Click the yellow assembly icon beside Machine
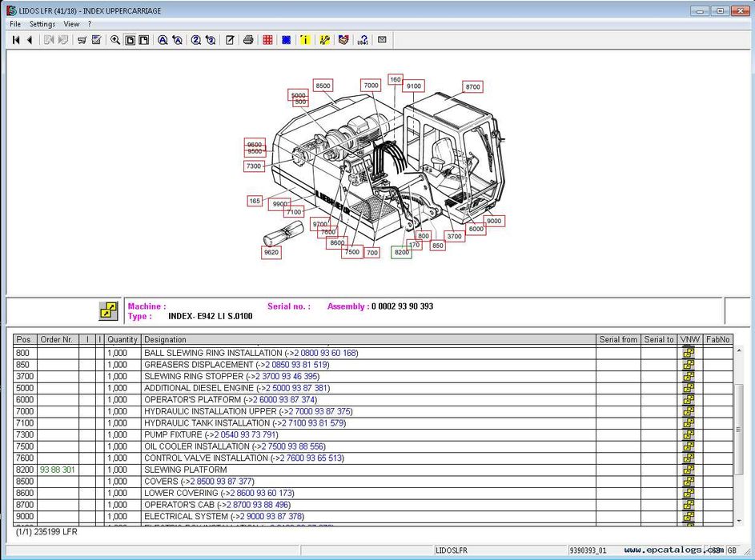 (108, 311)
